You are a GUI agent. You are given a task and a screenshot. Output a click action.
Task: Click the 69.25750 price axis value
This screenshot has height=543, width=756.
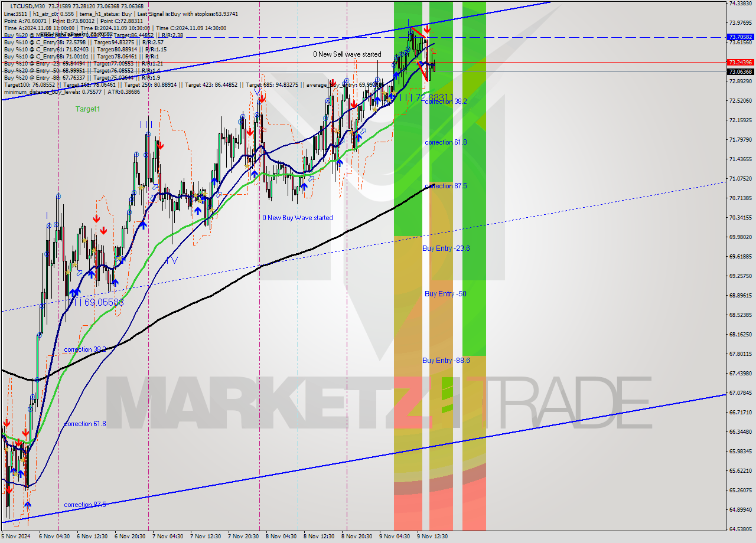pos(740,276)
